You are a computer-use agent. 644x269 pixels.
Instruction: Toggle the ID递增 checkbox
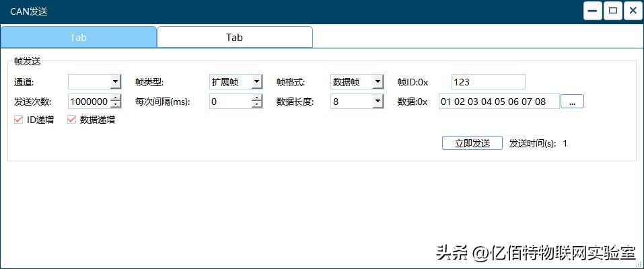(18, 120)
